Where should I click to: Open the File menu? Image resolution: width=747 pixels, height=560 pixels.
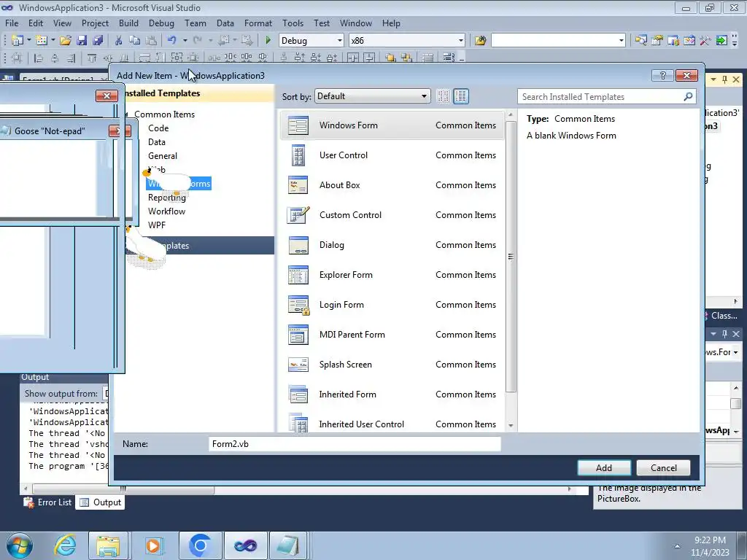coord(12,23)
